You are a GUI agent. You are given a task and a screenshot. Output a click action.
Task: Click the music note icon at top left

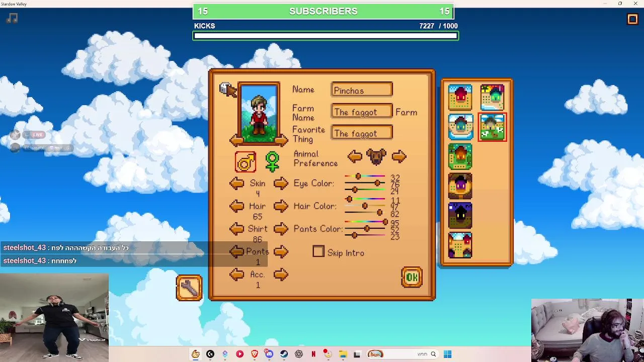[13, 19]
